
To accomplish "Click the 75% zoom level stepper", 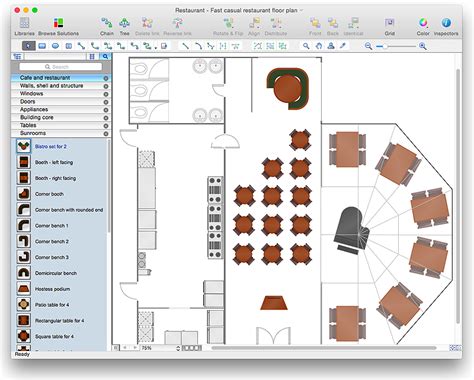I will coord(178,348).
